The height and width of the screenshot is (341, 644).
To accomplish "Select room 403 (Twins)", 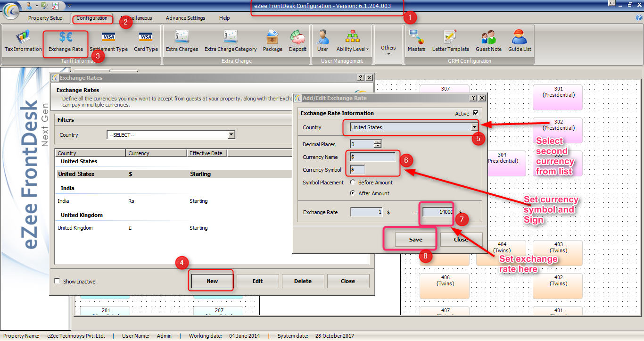I will point(558,253).
